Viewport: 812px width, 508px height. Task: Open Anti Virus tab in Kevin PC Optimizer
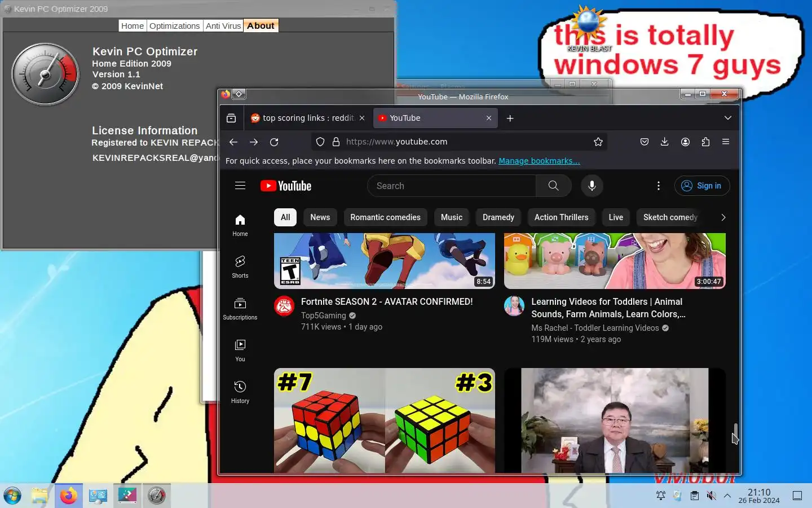tap(223, 26)
